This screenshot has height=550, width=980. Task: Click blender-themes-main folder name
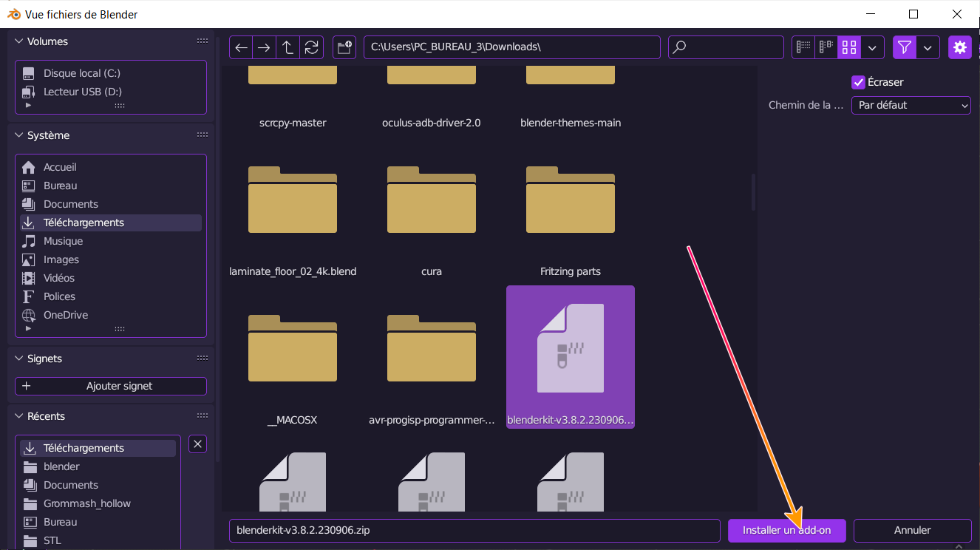pyautogui.click(x=571, y=123)
